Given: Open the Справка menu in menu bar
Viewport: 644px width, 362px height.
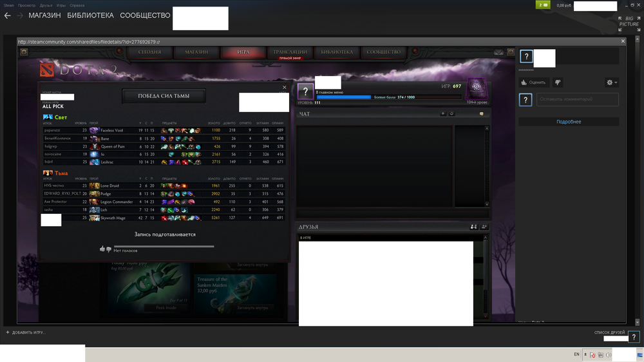Looking at the screenshot, I should coord(77,5).
